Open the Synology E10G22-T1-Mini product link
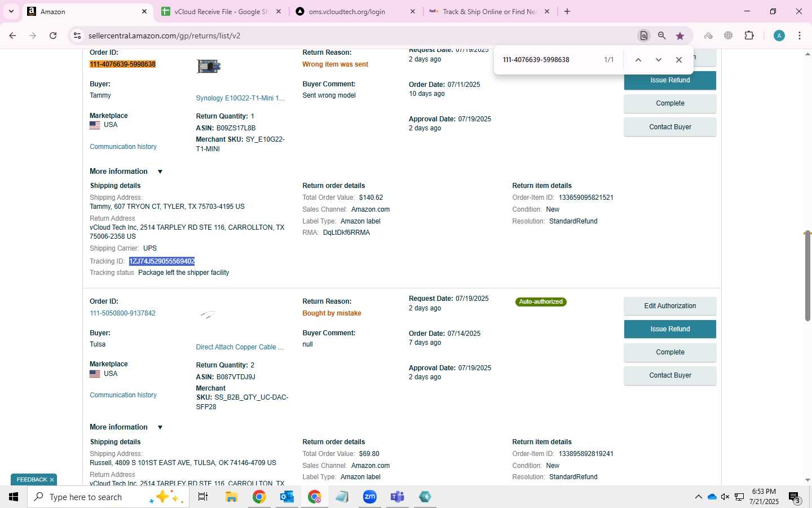The height and width of the screenshot is (508, 812). click(241, 98)
